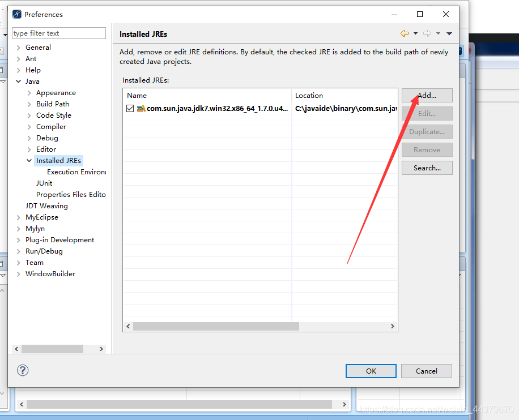Select JDT Weaving tree item

pos(46,205)
